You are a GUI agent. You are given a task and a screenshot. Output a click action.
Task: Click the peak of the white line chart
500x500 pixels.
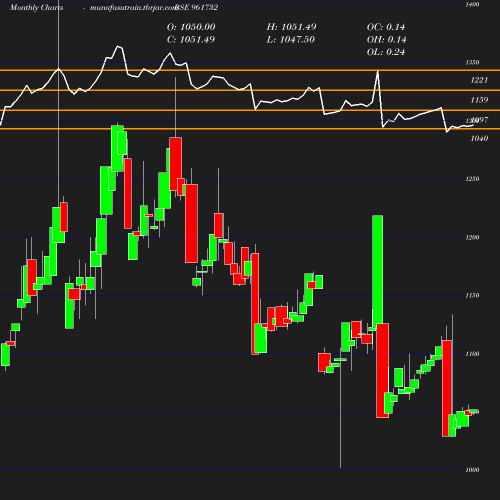pyautogui.click(x=118, y=46)
